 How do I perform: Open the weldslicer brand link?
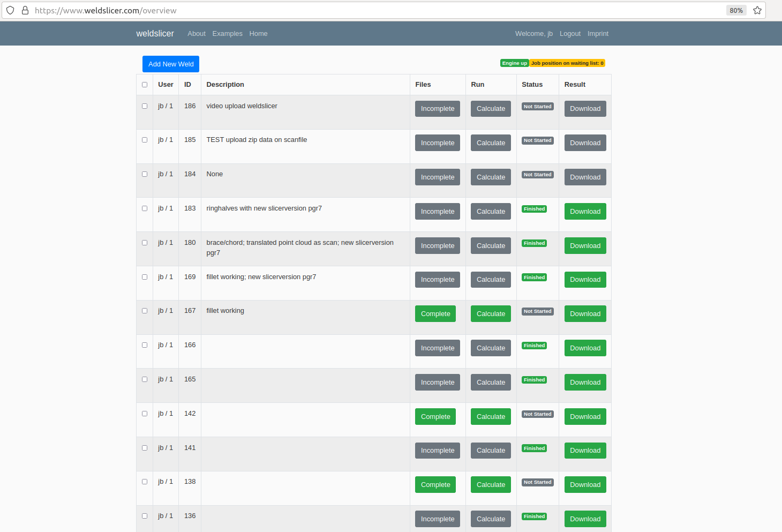pos(155,33)
